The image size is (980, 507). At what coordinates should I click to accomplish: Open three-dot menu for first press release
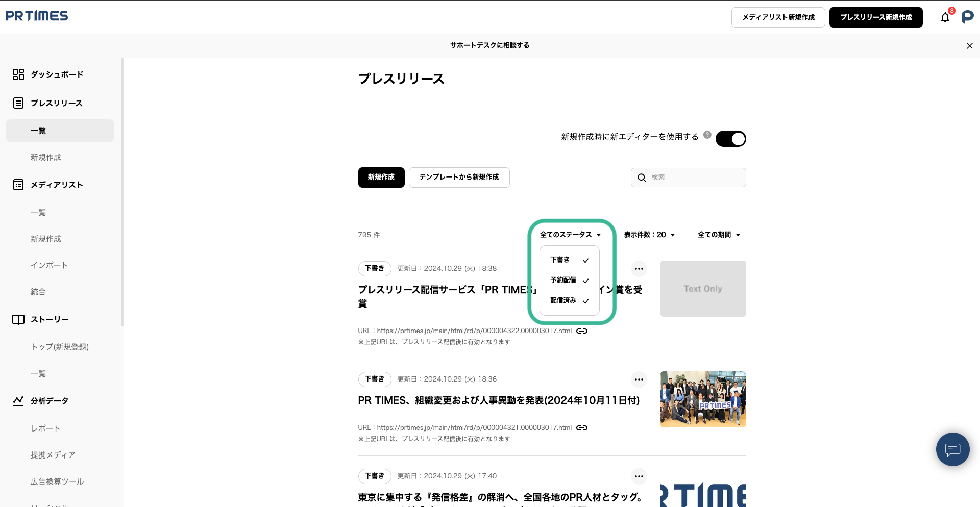[x=639, y=269]
